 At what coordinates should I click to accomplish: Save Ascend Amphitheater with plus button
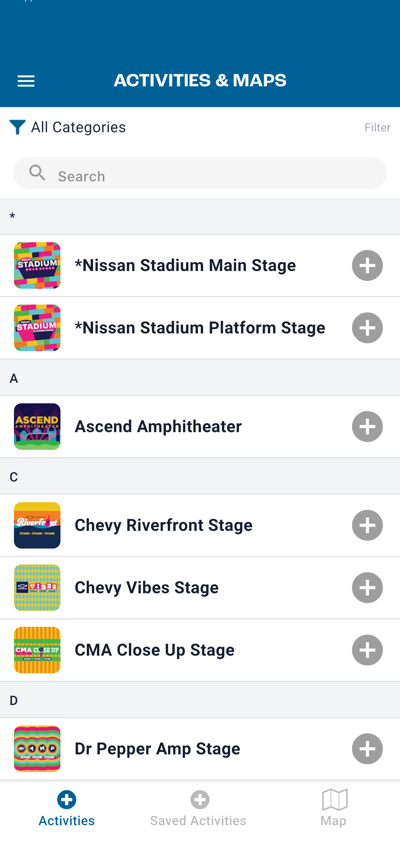367,427
